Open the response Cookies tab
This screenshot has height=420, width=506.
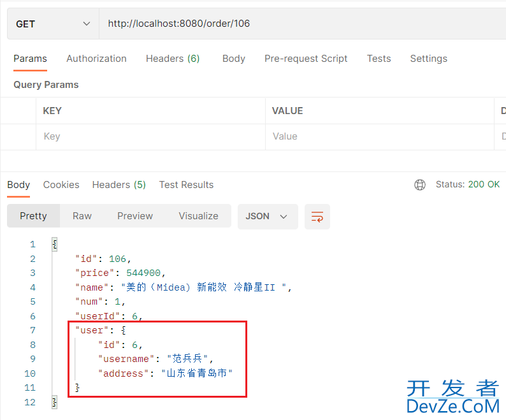pos(61,185)
